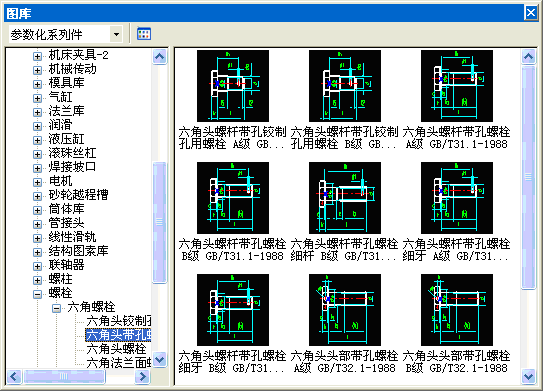Image resolution: width=543 pixels, height=391 pixels.
Task: Click thumbnail panel scroll up arrow
Action: tap(529, 56)
